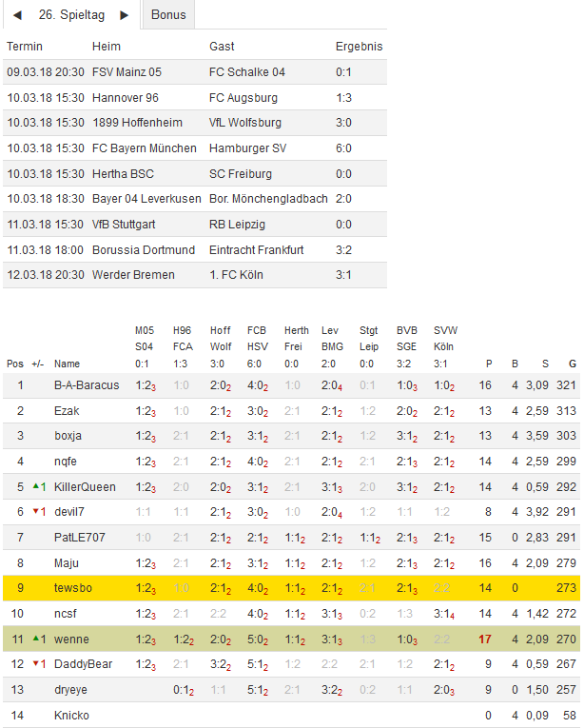This screenshot has height=728, width=584.
Task: Open the Bonus tab
Action: pyautogui.click(x=168, y=15)
